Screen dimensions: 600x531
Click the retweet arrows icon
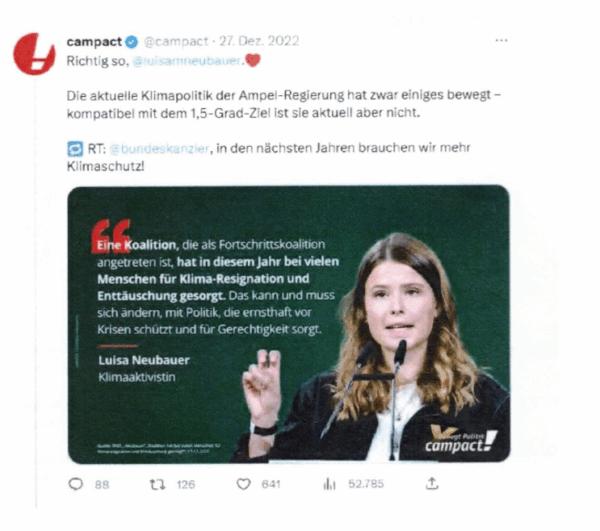point(157,485)
